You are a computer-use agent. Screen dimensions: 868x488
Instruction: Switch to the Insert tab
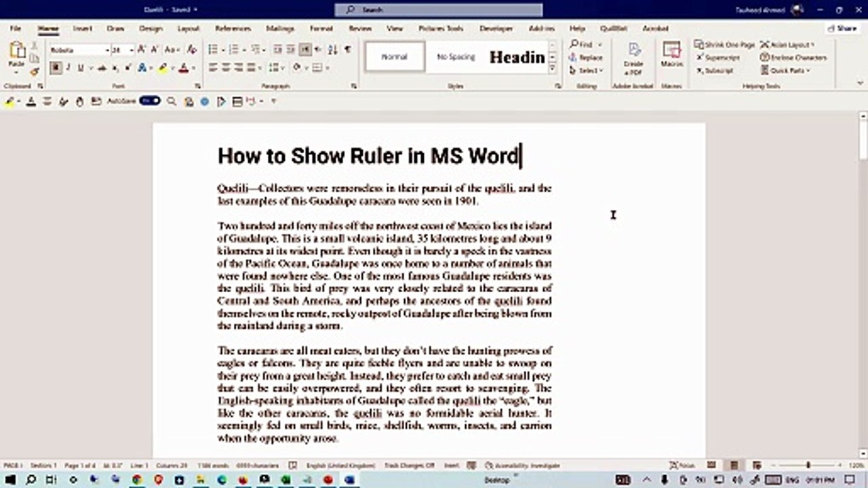click(83, 28)
